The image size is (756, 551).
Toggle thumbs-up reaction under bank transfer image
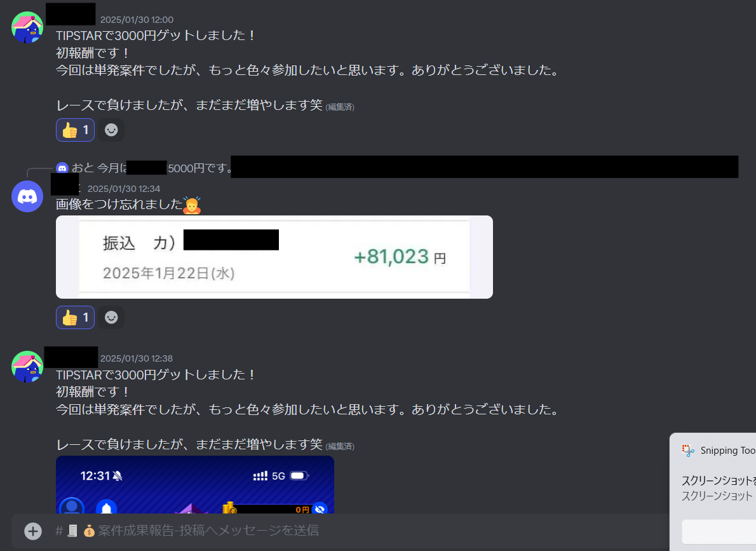point(75,317)
